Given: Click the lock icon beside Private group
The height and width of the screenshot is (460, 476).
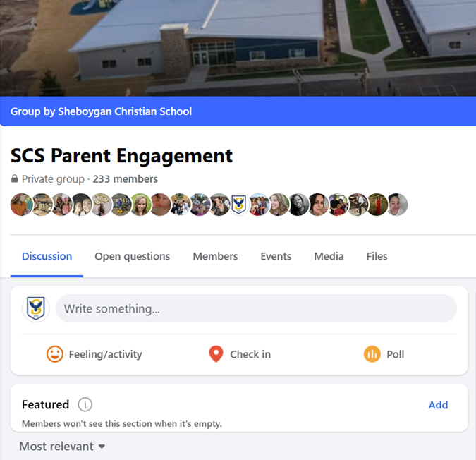Looking at the screenshot, I should point(14,178).
